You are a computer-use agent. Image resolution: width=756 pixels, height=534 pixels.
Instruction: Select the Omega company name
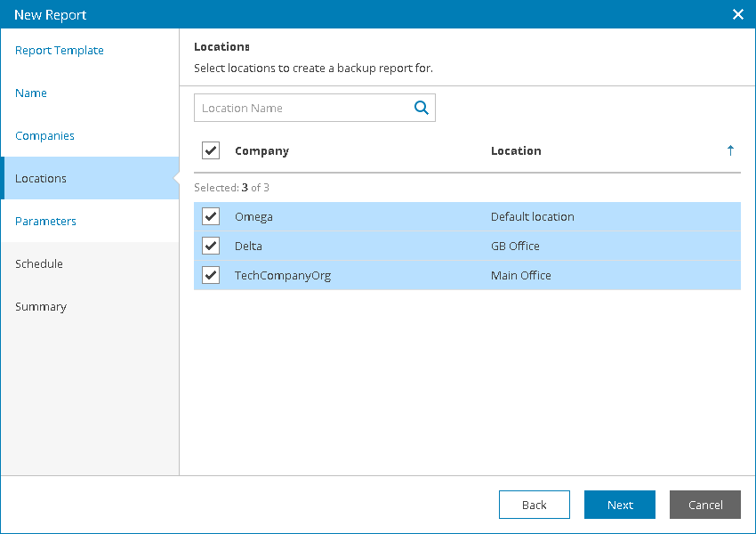point(253,216)
